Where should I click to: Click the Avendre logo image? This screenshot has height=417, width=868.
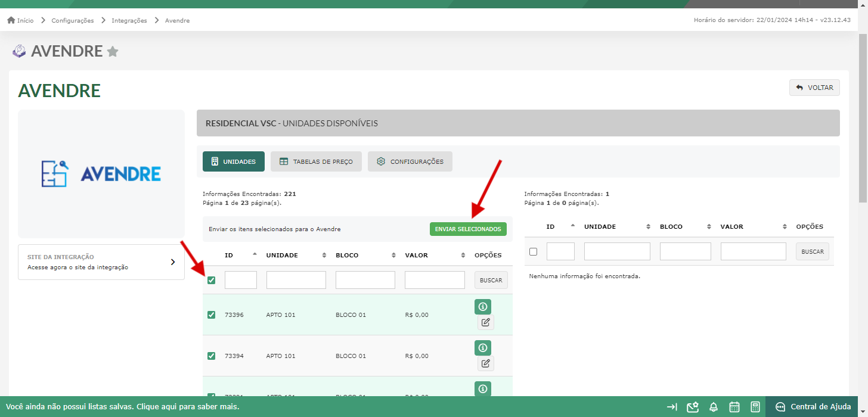tap(101, 173)
